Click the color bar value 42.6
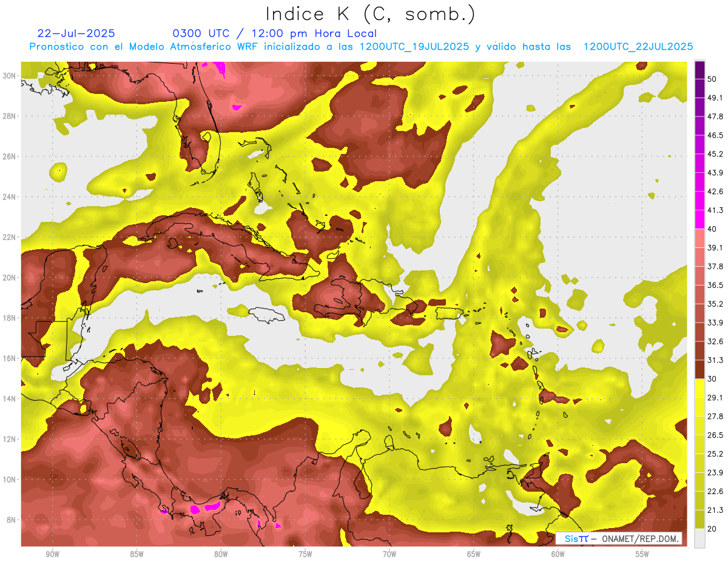Image resolution: width=728 pixels, height=562 pixels. [715, 192]
